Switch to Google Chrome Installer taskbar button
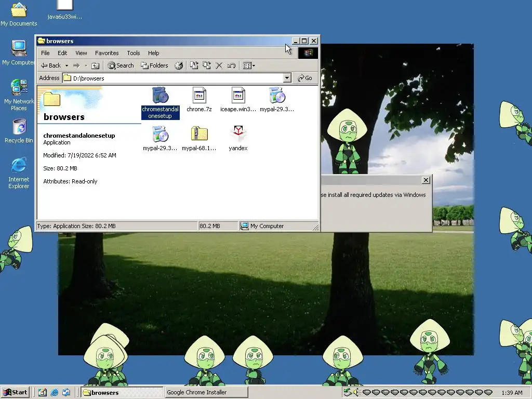This screenshot has width=532, height=399. click(x=206, y=393)
